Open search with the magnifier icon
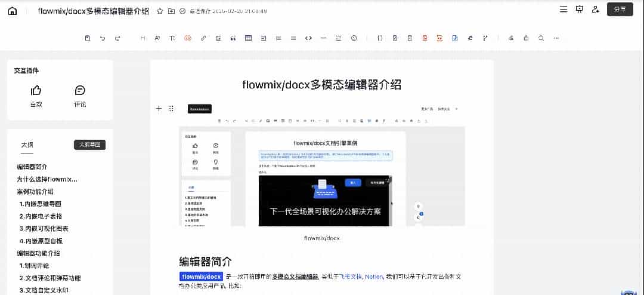644x295 pixels. (x=541, y=38)
